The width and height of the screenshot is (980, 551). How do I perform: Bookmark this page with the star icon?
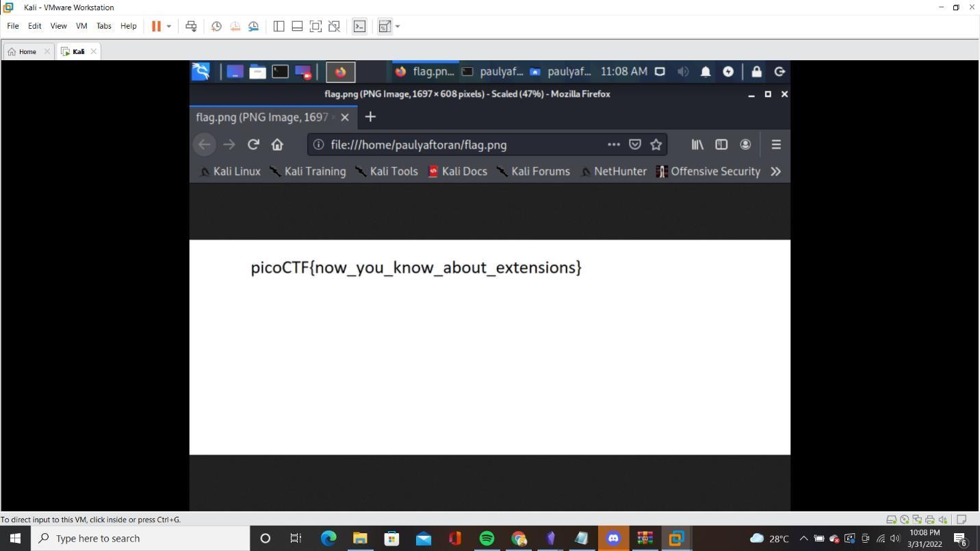pos(656,144)
